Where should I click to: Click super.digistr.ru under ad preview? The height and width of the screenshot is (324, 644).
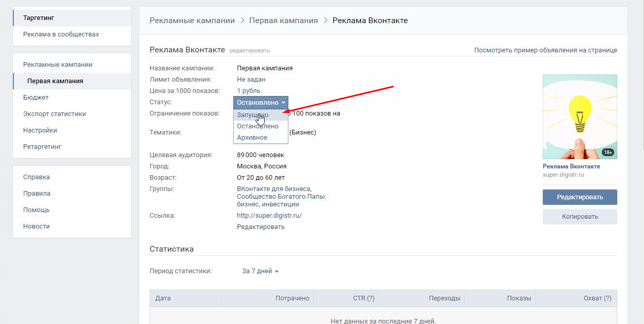pyautogui.click(x=563, y=175)
